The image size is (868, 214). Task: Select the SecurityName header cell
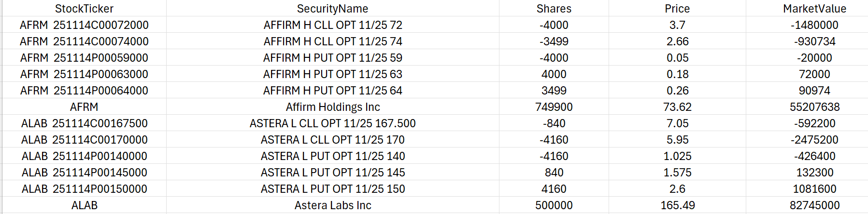332,9
